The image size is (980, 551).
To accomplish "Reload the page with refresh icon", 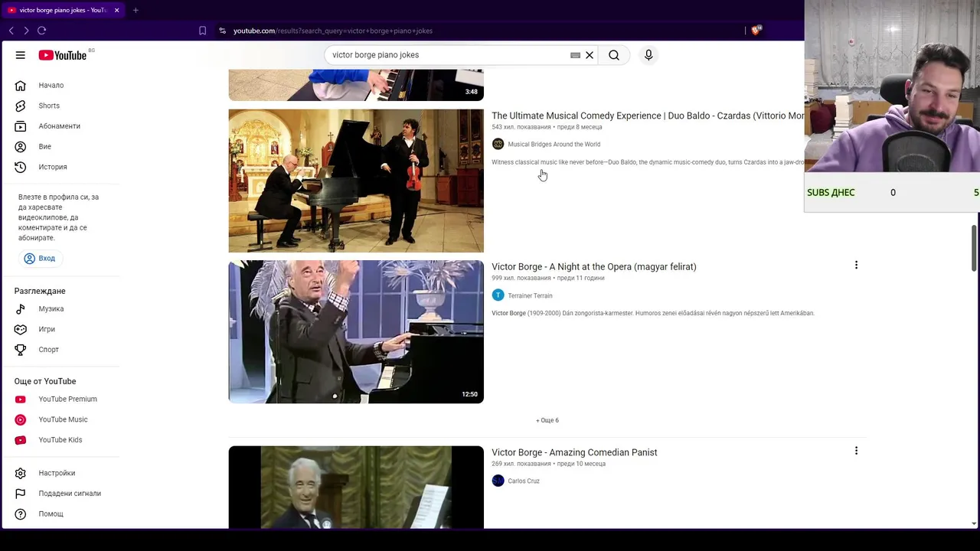I will coord(41,31).
